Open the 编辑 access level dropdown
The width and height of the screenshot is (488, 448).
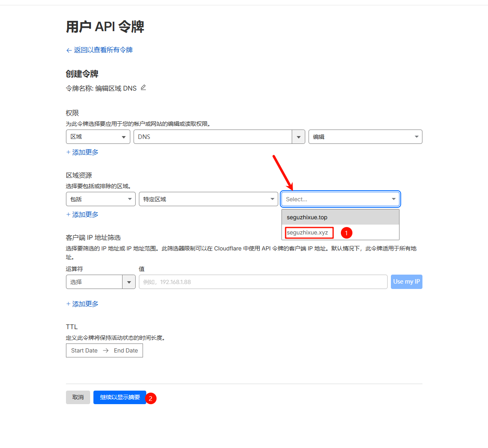(x=365, y=137)
